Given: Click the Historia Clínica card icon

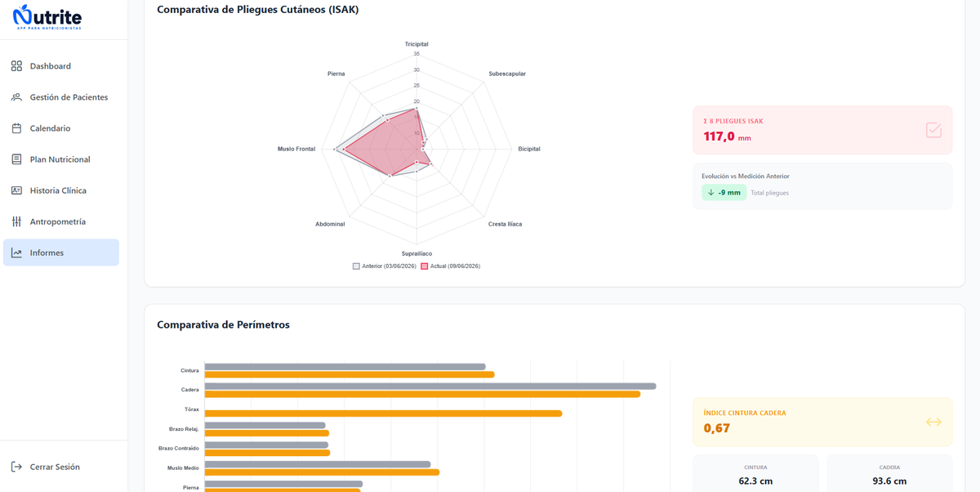Looking at the screenshot, I should click(x=16, y=190).
